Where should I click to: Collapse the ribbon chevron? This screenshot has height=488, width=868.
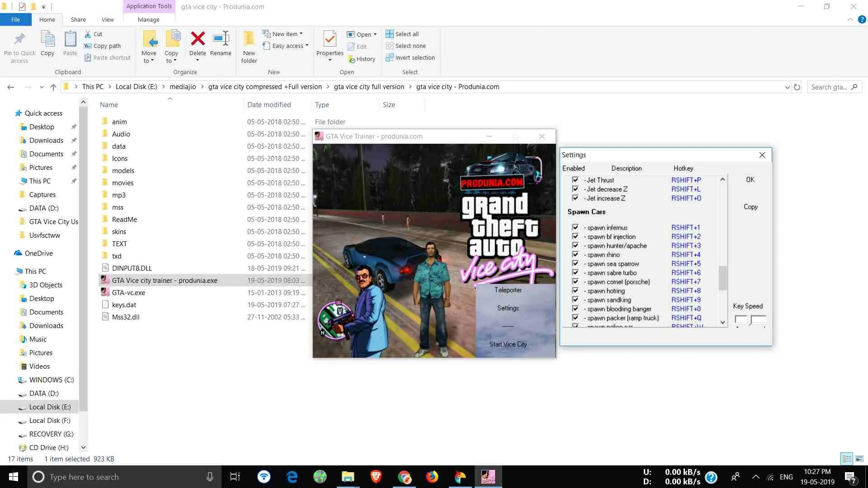(850, 19)
